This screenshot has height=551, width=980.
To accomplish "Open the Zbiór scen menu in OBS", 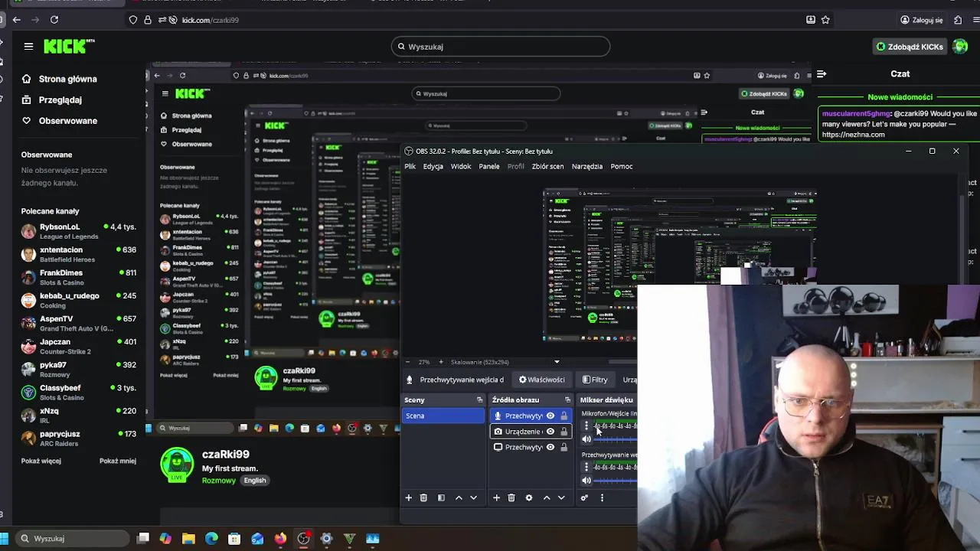I will coord(547,166).
